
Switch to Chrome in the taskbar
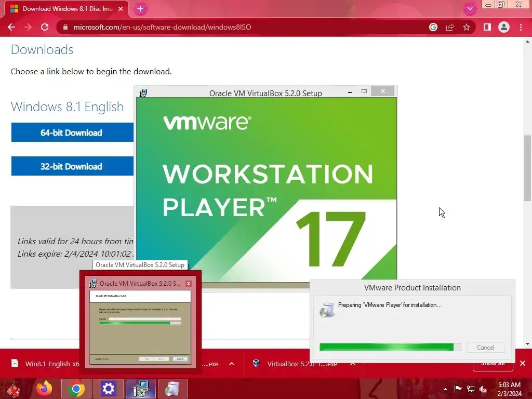[76, 389]
